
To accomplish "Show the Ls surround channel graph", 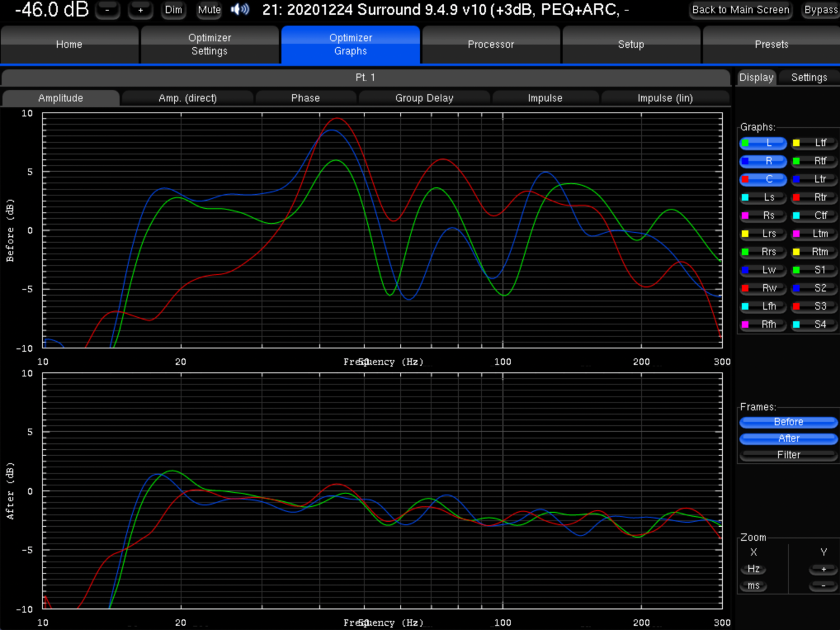I will (x=764, y=198).
